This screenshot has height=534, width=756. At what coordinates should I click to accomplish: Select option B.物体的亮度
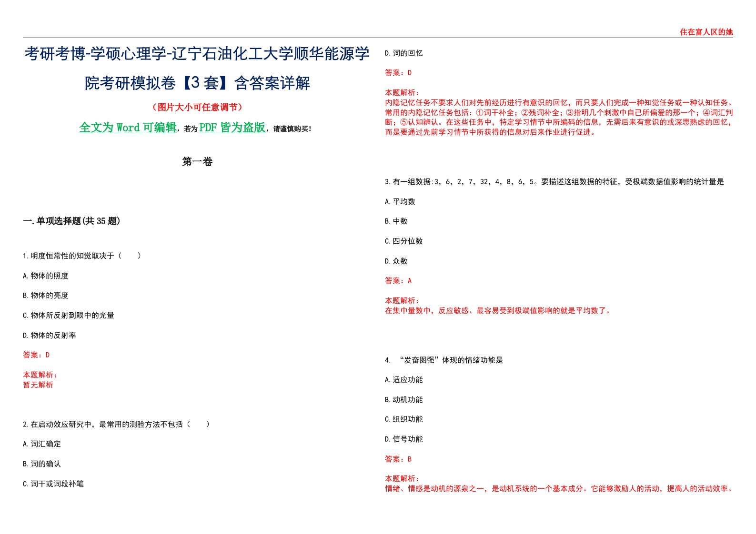click(46, 296)
